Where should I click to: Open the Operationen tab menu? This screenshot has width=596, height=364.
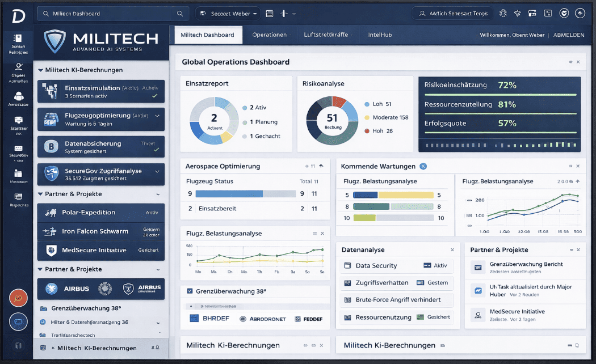[x=271, y=35]
